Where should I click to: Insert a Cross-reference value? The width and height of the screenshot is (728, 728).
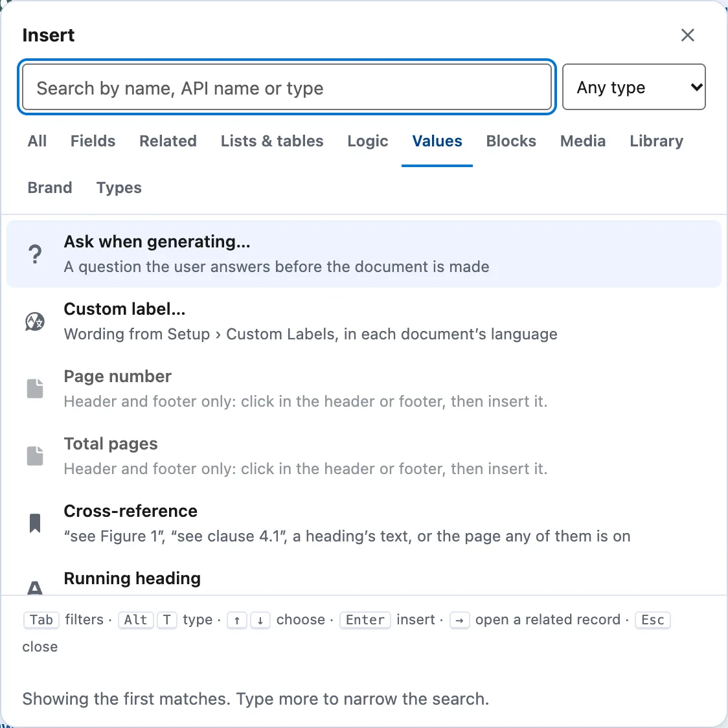363,523
